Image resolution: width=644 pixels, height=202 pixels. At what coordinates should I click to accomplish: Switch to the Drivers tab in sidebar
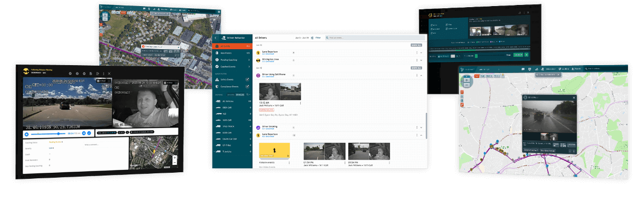[231, 94]
